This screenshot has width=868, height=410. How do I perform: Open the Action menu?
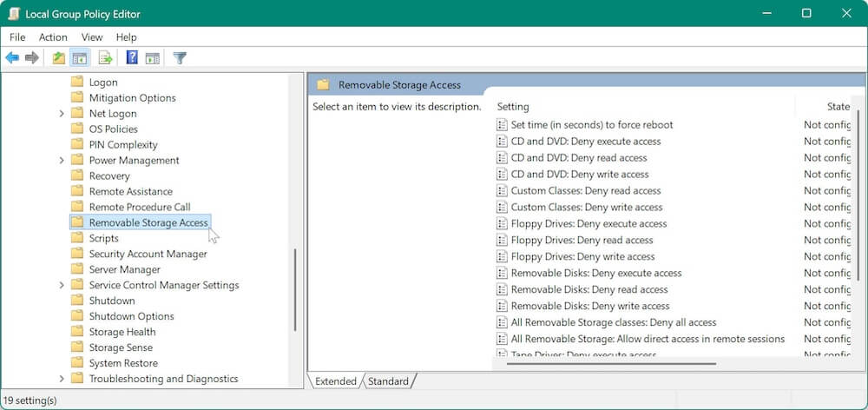coord(53,37)
